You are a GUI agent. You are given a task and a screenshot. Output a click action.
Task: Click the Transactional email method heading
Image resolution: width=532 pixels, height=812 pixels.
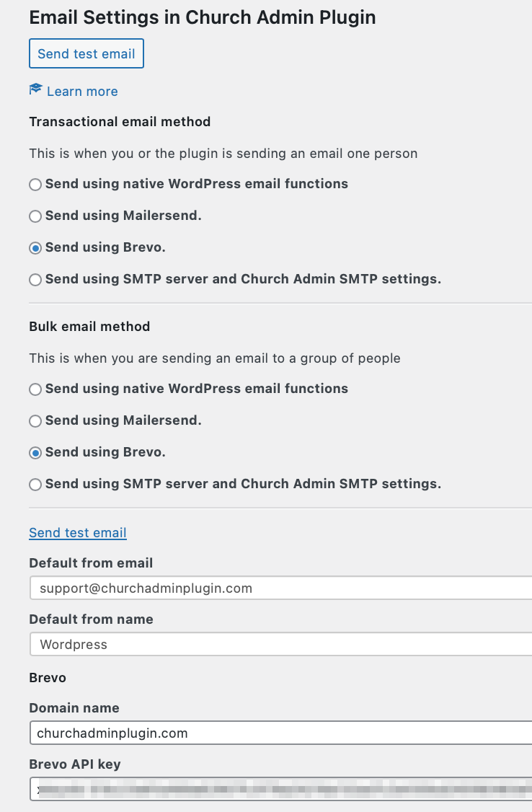click(120, 122)
